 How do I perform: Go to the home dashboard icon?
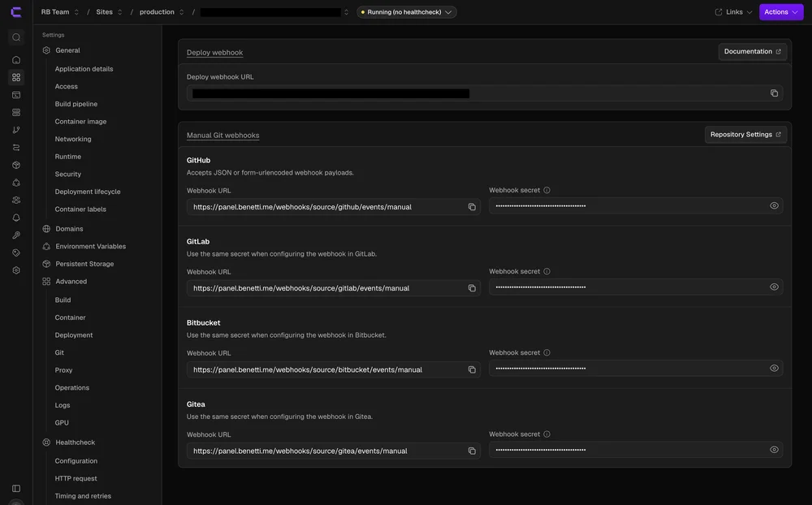point(16,60)
